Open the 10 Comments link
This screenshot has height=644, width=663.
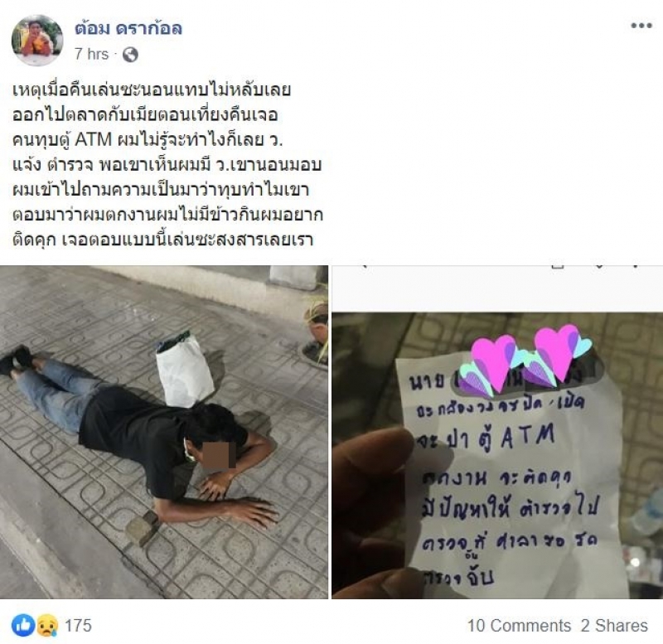coord(519,626)
